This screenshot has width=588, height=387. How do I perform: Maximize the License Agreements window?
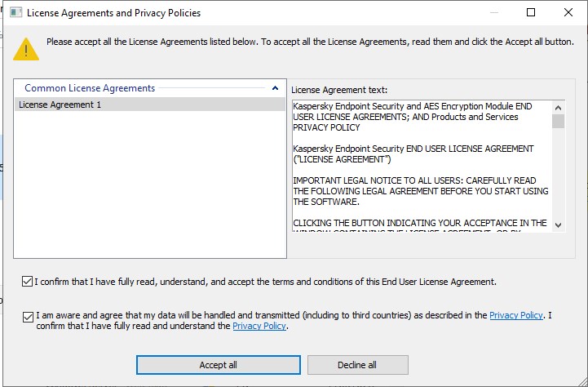pos(531,13)
